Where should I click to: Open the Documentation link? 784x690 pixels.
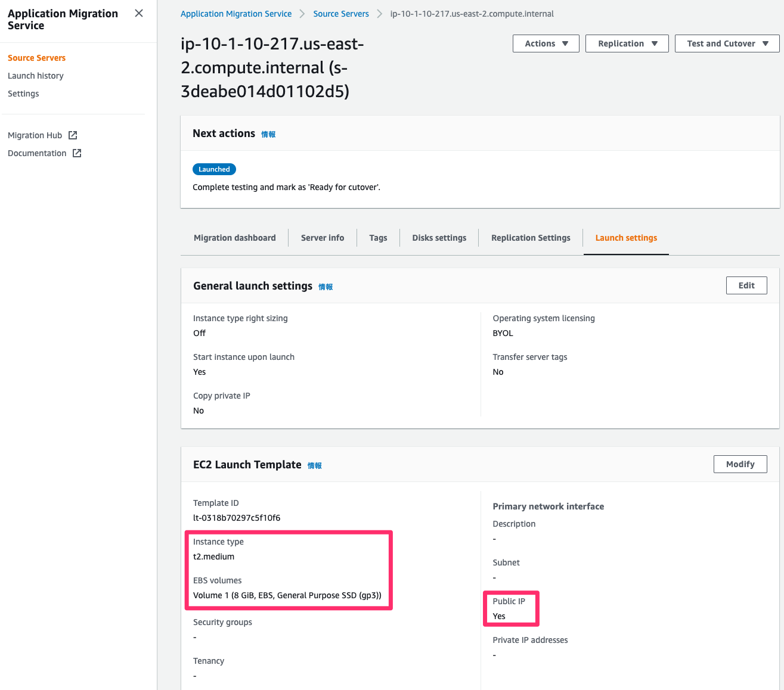click(x=37, y=153)
